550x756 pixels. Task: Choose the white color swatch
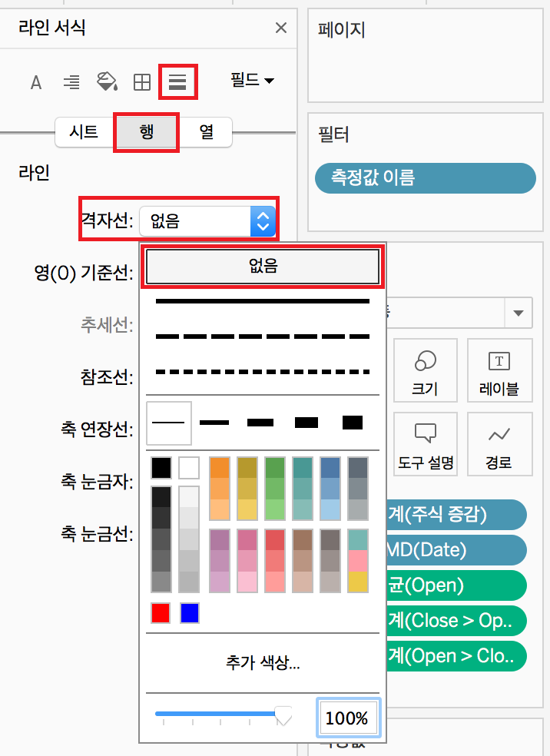189,468
